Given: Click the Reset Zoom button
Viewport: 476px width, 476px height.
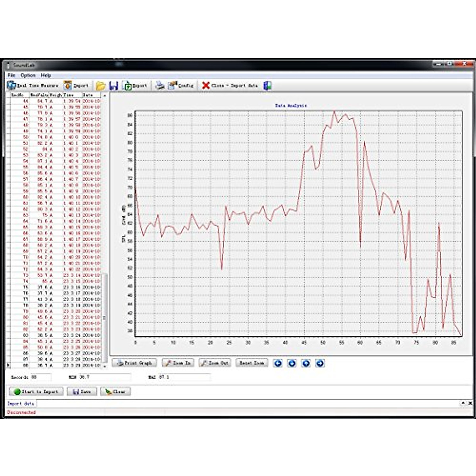Looking at the screenshot, I should pyautogui.click(x=252, y=362).
